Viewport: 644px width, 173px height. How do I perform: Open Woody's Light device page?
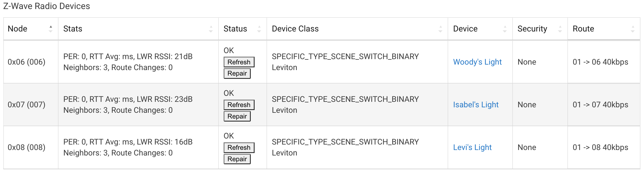click(x=477, y=62)
